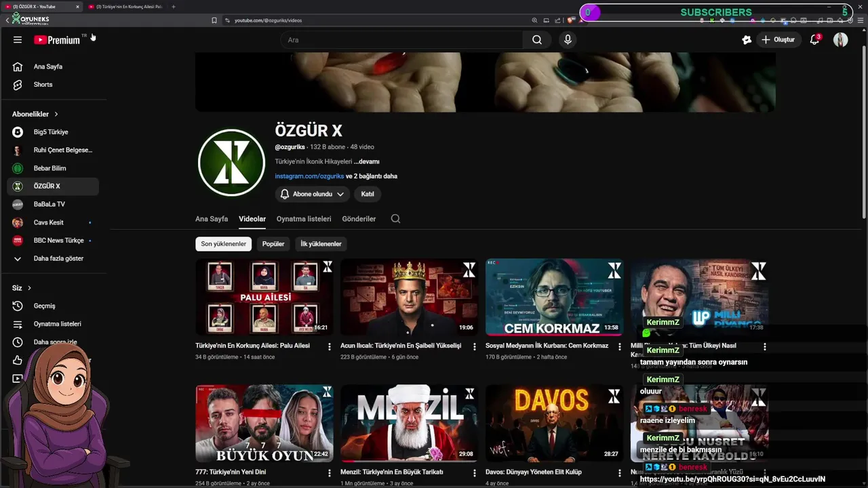The image size is (868, 488).
Task: Open options menu for Milli Piyango video
Action: [765, 346]
